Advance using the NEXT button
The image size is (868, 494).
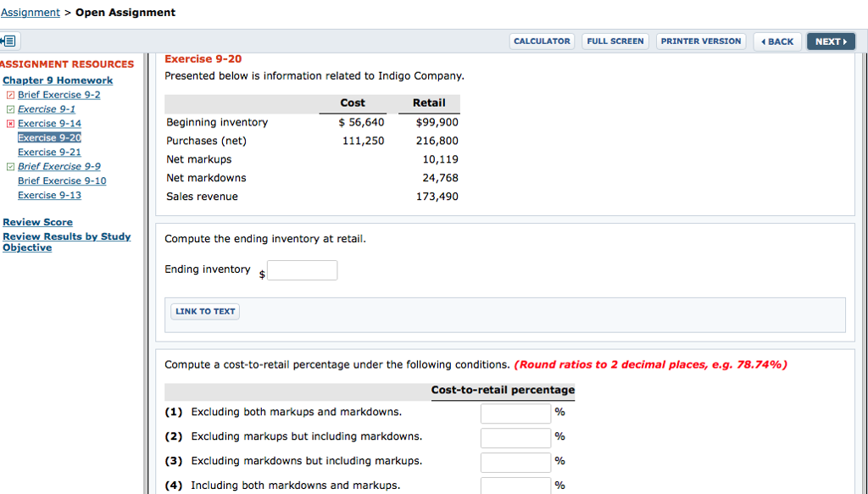coord(830,41)
